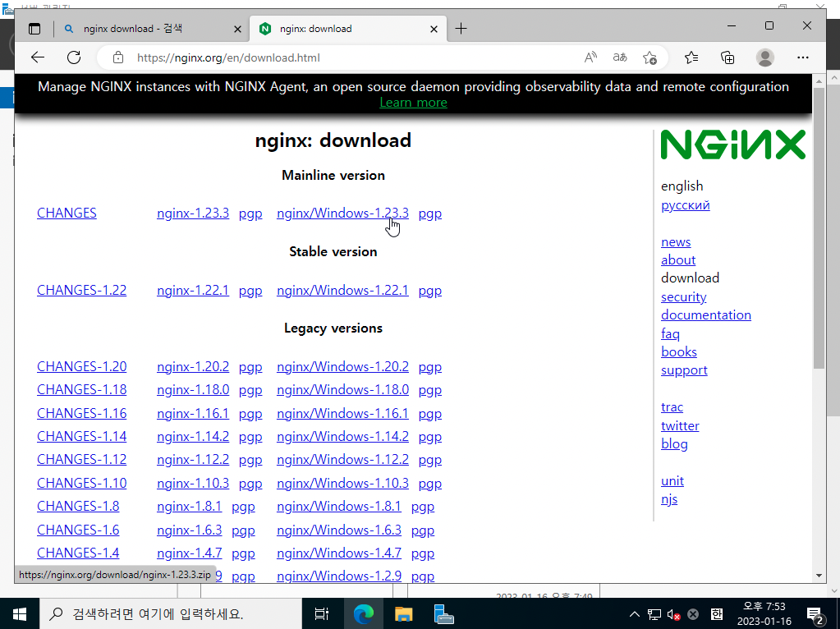Viewport: 840px width, 629px height.
Task: Add this page to favorites star icon
Action: coord(650,57)
